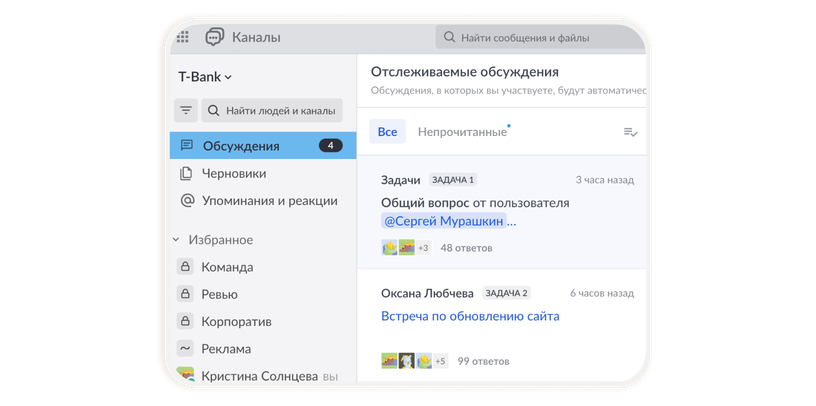Open the T-Bank workspace dropdown
816x406 pixels.
coord(205,77)
